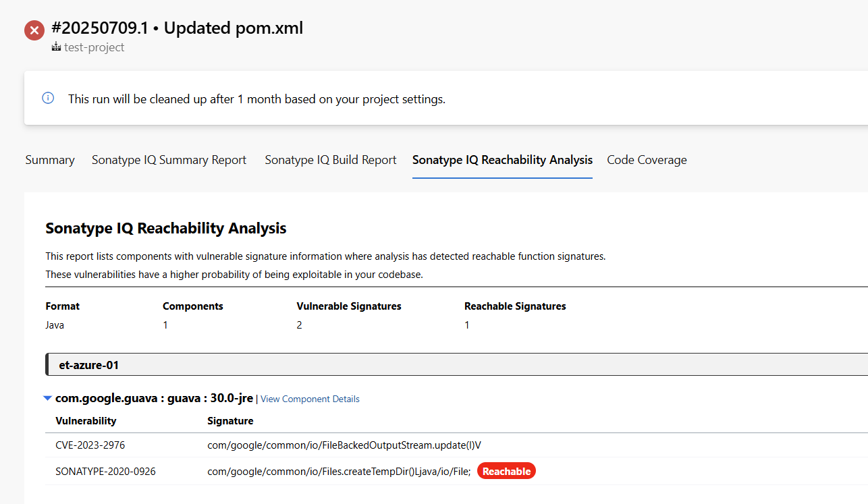Click the Files.createTempDir signature text
Viewport: 868px width, 504px height.
(x=339, y=471)
